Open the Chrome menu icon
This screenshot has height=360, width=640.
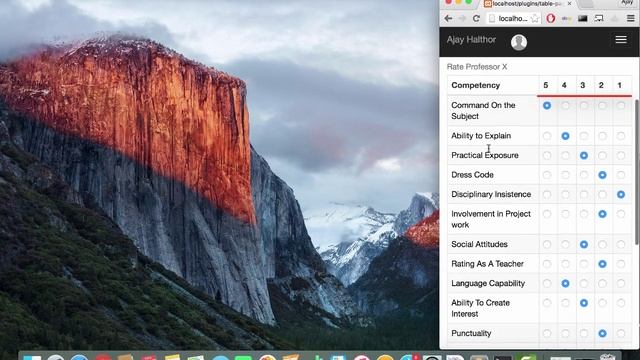click(x=631, y=18)
